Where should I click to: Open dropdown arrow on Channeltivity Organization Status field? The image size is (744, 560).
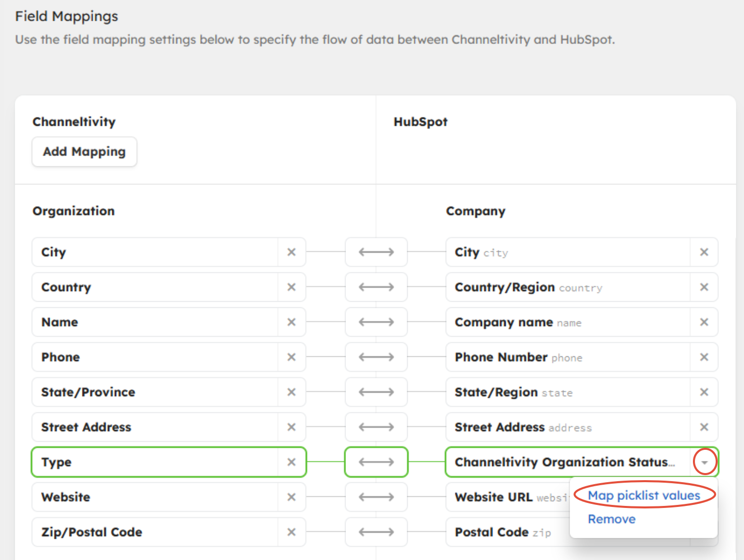[704, 462]
